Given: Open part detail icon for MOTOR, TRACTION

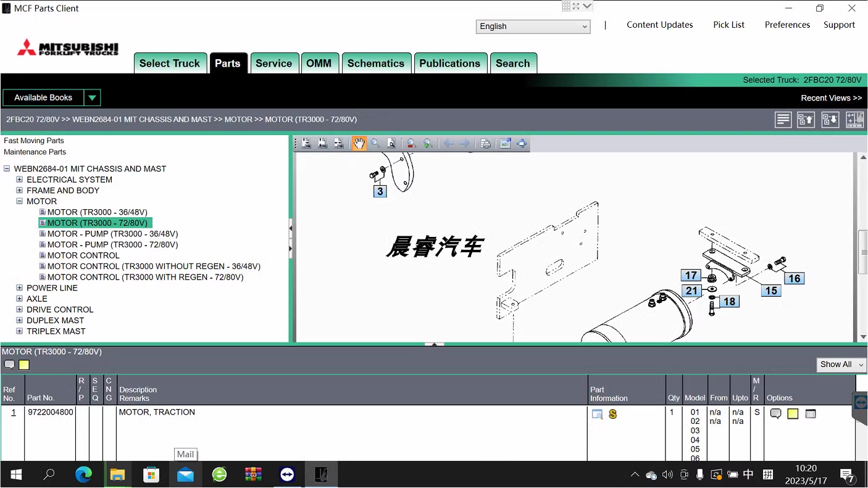Looking at the screenshot, I should click(597, 414).
